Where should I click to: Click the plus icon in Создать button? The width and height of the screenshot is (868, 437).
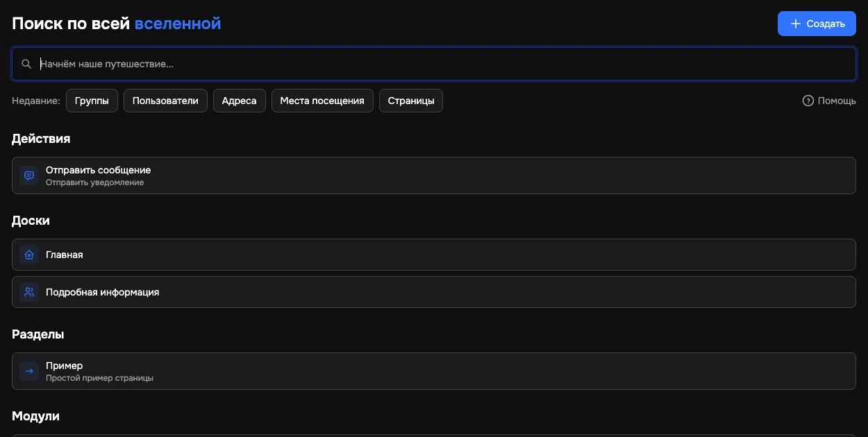pyautogui.click(x=796, y=24)
